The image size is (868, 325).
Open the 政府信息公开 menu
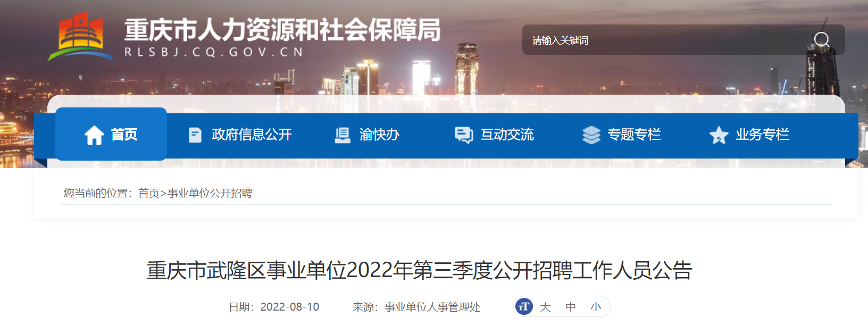click(240, 135)
